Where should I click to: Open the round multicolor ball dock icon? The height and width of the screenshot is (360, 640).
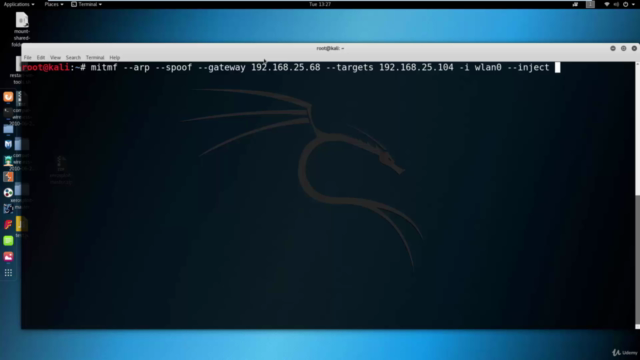point(8,193)
